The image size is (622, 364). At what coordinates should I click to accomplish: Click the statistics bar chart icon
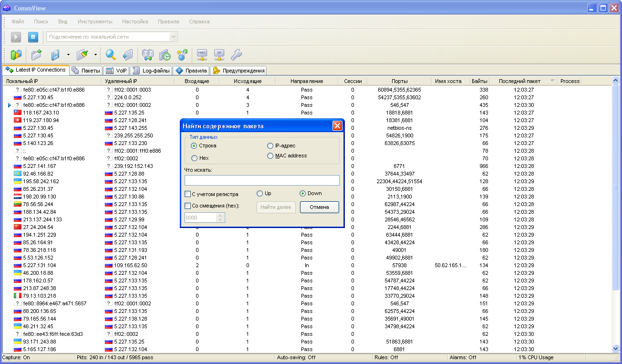[x=17, y=55]
